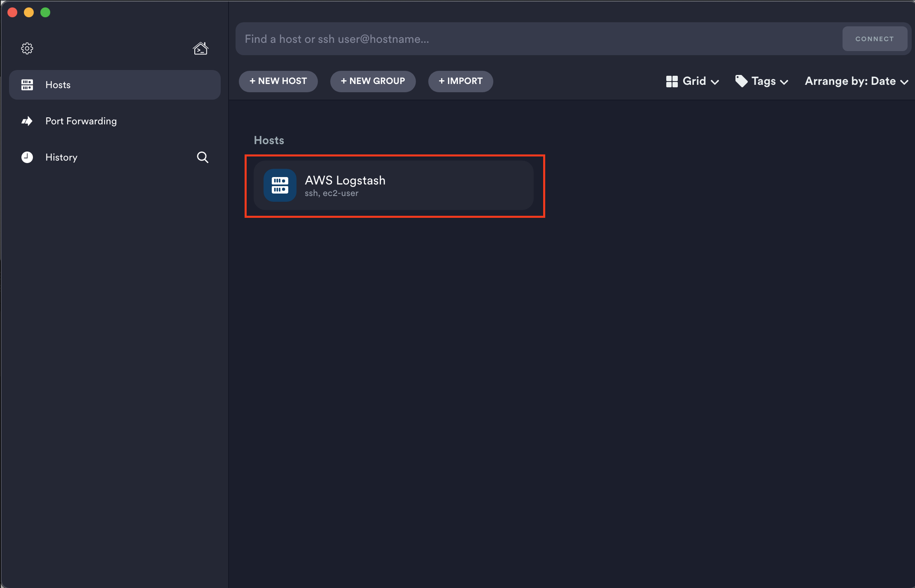Click the History clock icon
Viewport: 915px width, 588px height.
tap(27, 157)
